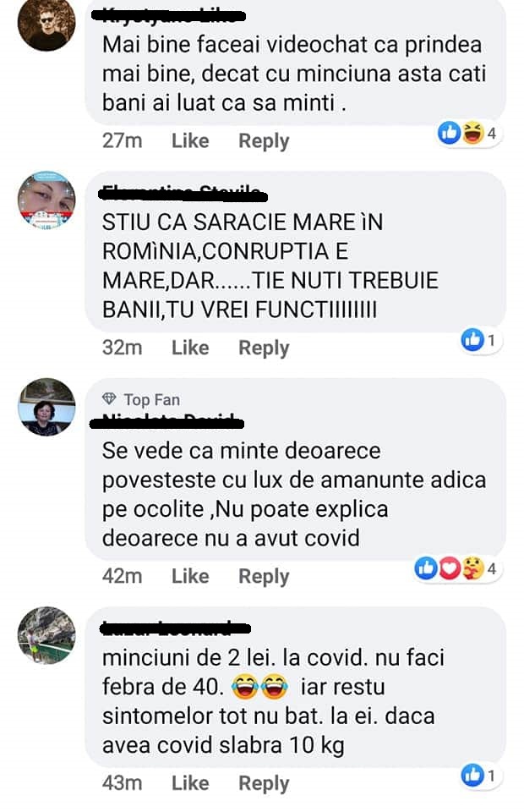Open profile picture of man with sunglasses
This screenshot has width=524, height=812.
(46, 23)
